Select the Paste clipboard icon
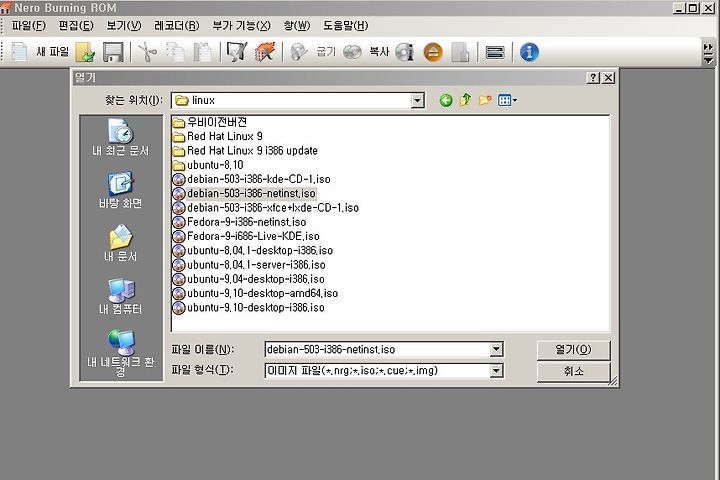The width and height of the screenshot is (720, 480). coord(202,52)
